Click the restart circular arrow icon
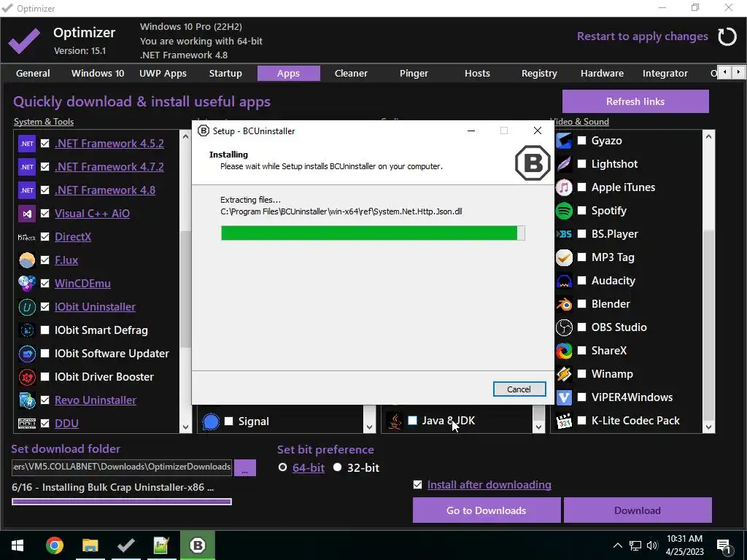 point(727,36)
